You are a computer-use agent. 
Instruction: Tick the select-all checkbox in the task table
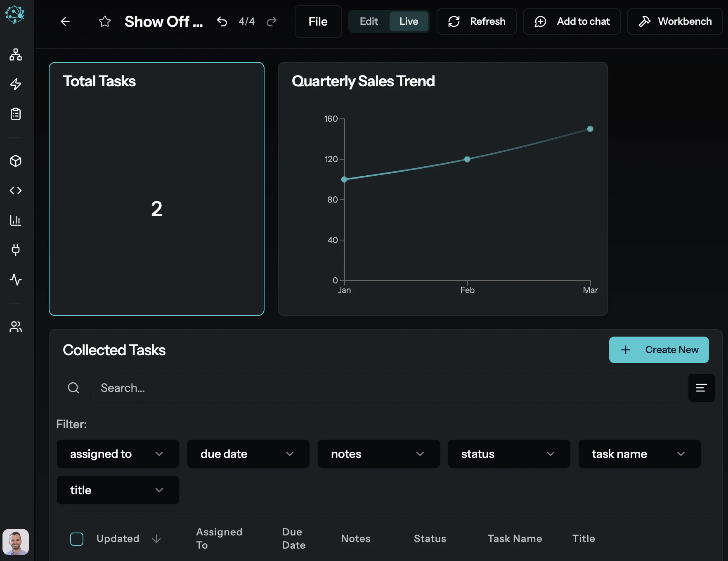[77, 539]
